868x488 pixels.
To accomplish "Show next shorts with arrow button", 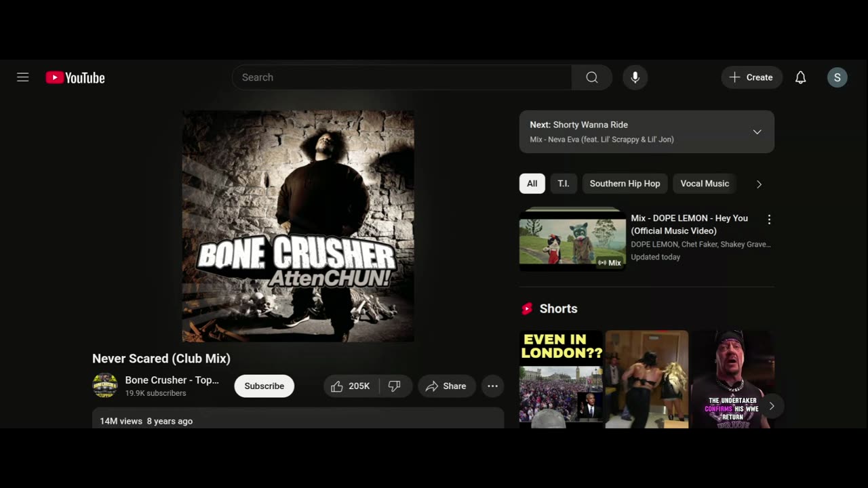I will click(772, 406).
